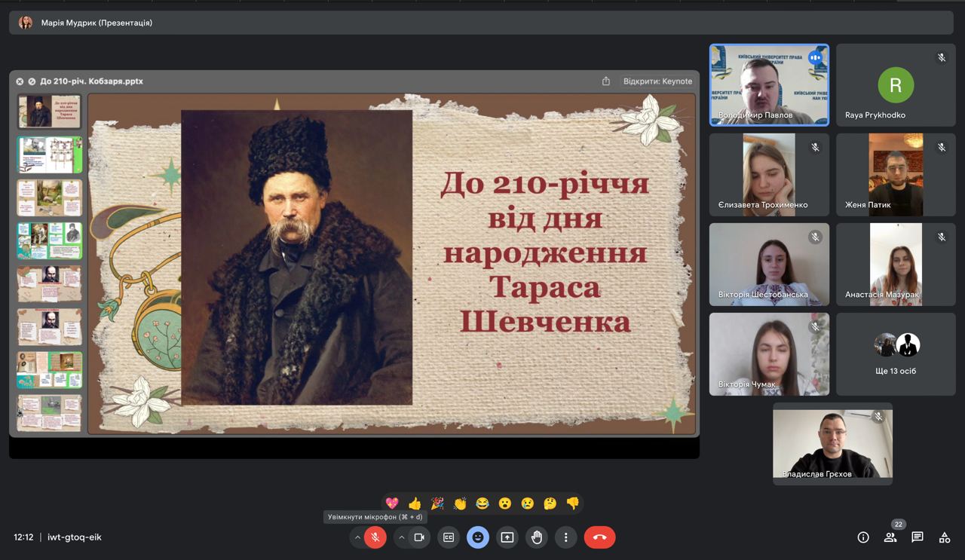Start screen sharing with the present icon
Viewport: 965px width, 560px height.
pyautogui.click(x=507, y=537)
